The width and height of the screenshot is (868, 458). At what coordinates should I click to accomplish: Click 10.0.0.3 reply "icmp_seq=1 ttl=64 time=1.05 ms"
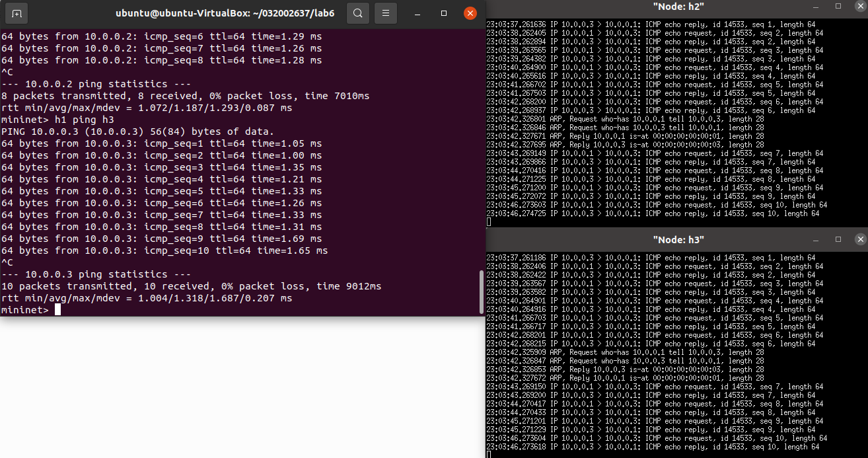click(x=161, y=143)
